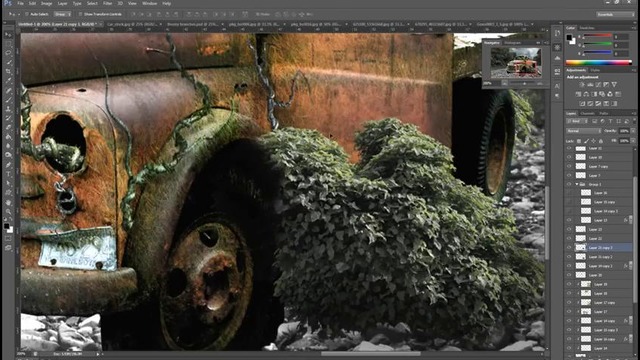Select the Clone Stamp tool
The width and height of the screenshot is (640, 360).
(x=9, y=109)
